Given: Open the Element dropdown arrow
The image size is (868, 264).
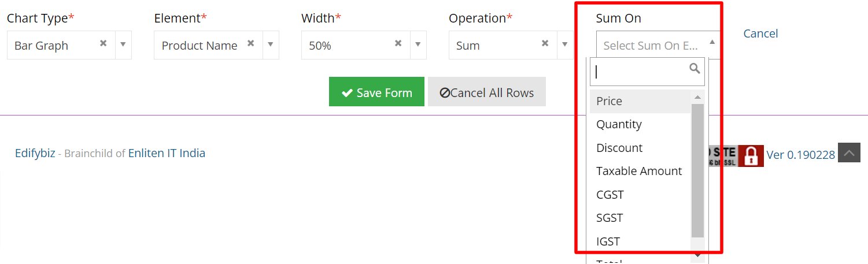Looking at the screenshot, I should (x=271, y=45).
